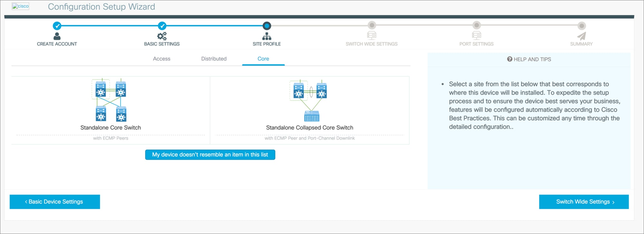Switch to the Distributed tab
644x234 pixels.
214,59
